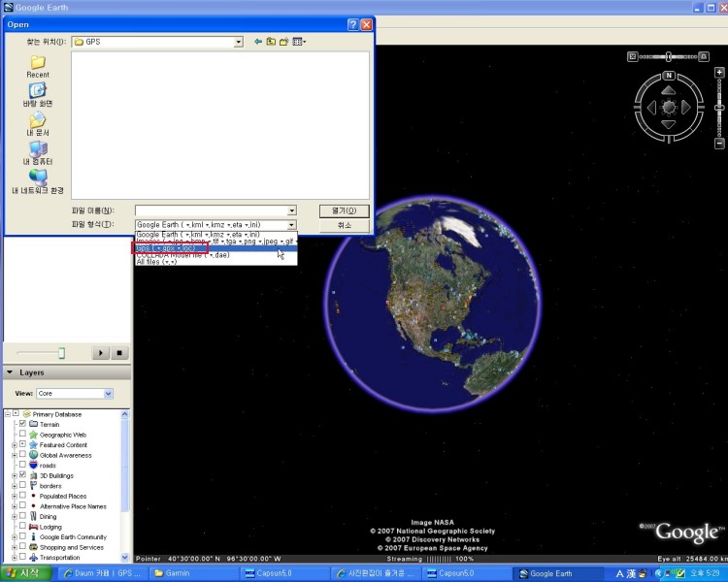
Task: Click the 3D Buildings layer icon
Action: click(33, 475)
